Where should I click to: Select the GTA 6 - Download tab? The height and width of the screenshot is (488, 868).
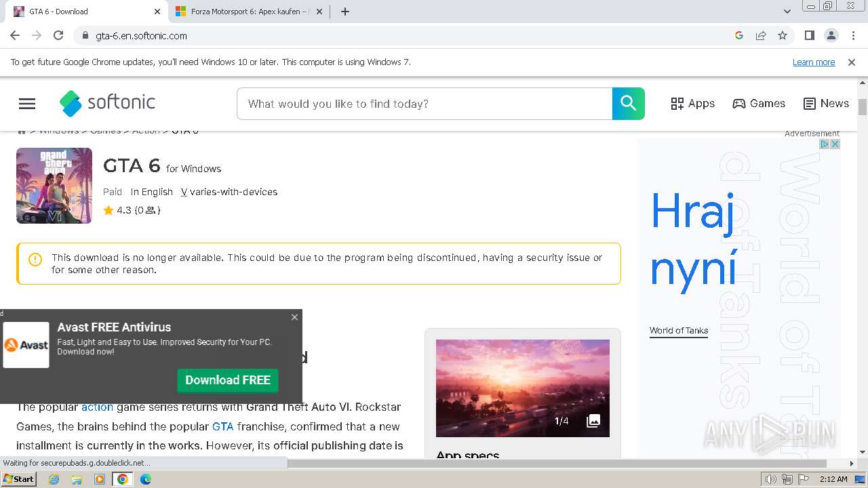click(87, 12)
